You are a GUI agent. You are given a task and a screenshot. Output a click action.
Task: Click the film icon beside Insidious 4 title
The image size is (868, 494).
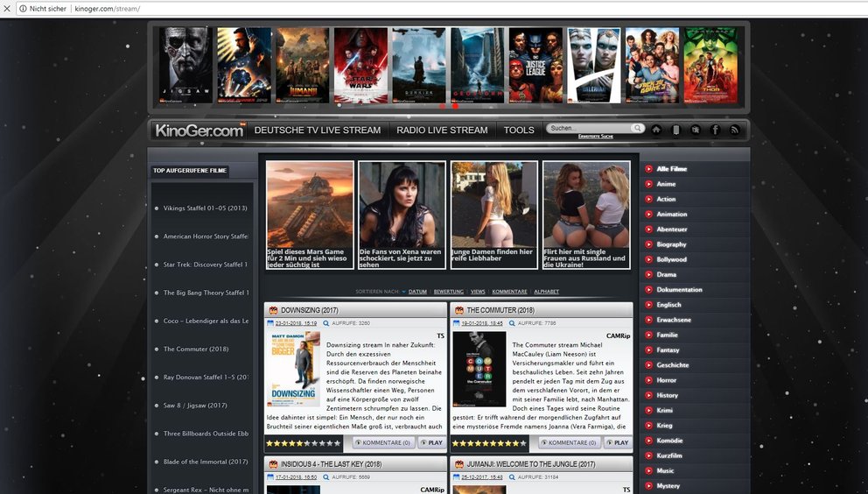pos(273,464)
